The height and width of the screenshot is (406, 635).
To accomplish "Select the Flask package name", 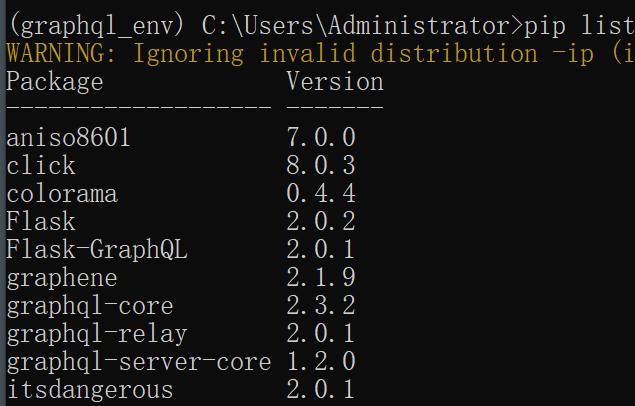I will (41, 221).
